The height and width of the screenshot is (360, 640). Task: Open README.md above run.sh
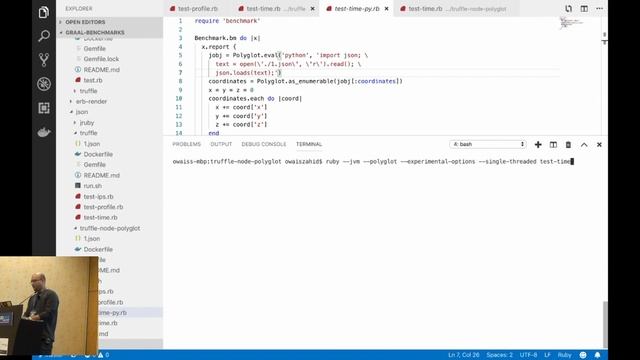(101, 175)
